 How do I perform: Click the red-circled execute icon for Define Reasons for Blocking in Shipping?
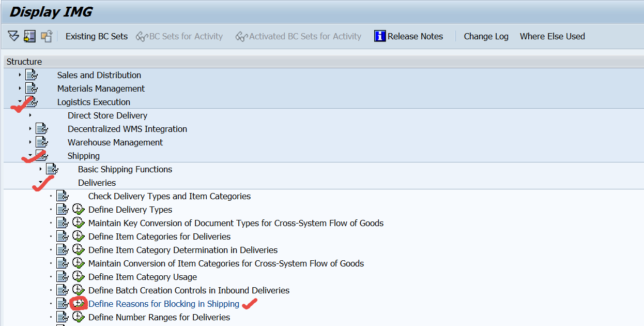(78, 303)
